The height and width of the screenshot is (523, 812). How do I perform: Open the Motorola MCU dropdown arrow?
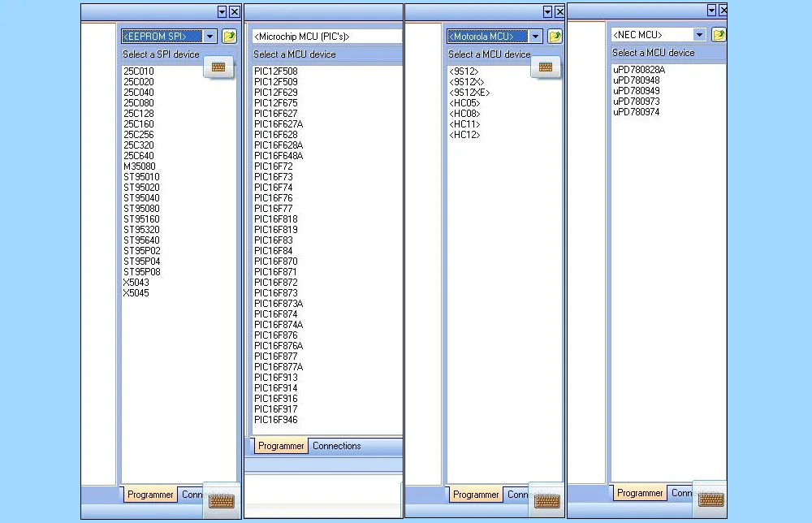[535, 37]
